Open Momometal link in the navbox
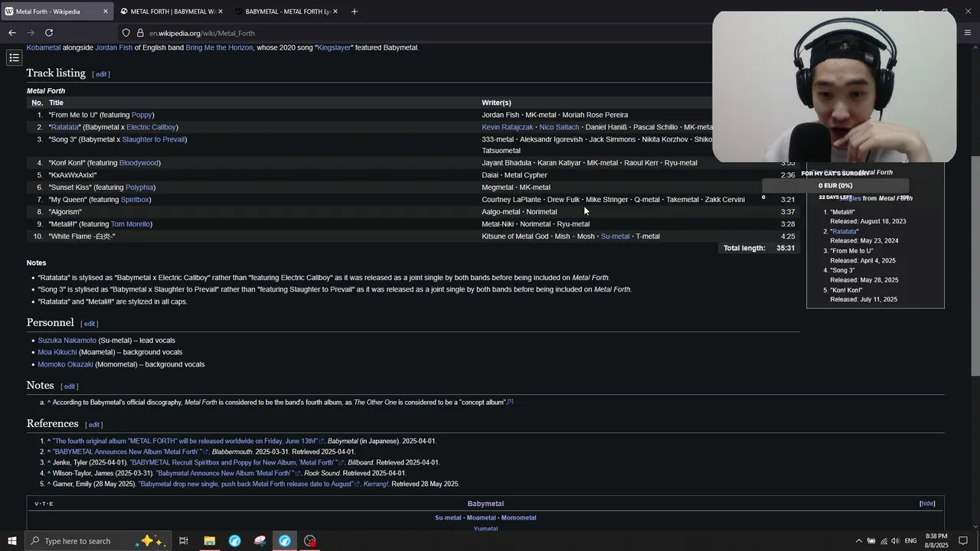This screenshot has height=551, width=980. pyautogui.click(x=518, y=518)
